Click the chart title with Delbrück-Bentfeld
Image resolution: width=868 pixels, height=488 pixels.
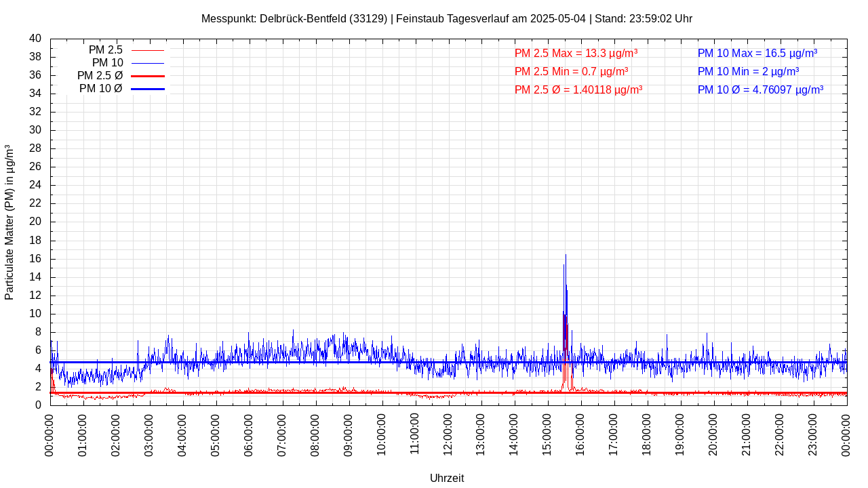click(x=447, y=19)
